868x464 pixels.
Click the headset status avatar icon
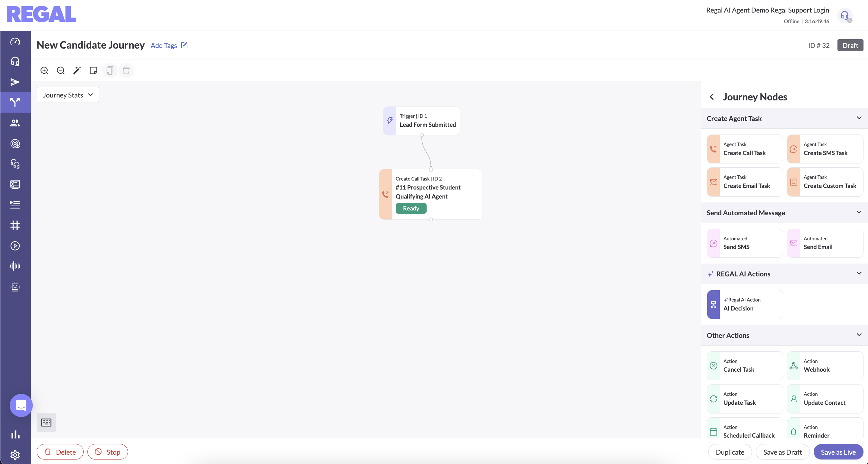click(845, 15)
